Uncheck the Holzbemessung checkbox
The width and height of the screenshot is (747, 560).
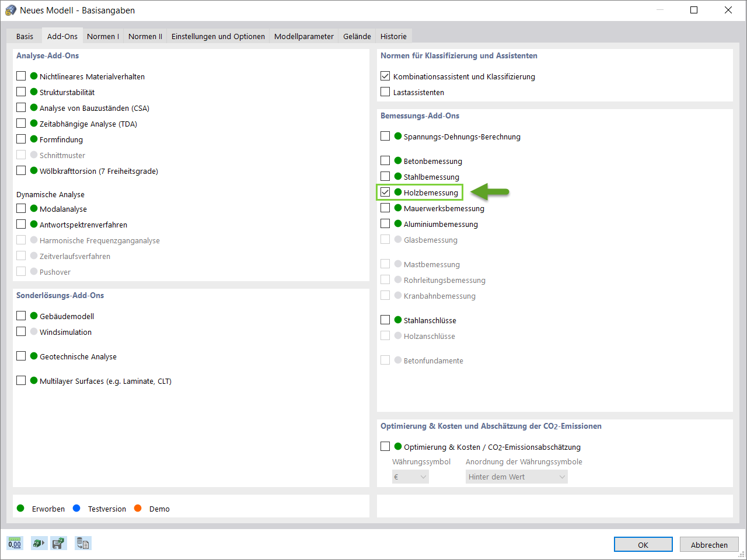point(385,192)
